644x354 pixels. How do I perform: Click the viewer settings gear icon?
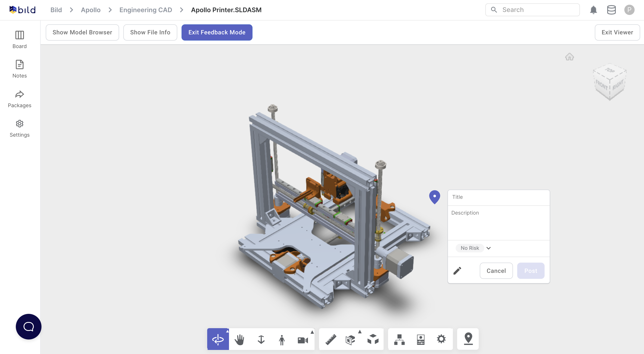click(441, 339)
